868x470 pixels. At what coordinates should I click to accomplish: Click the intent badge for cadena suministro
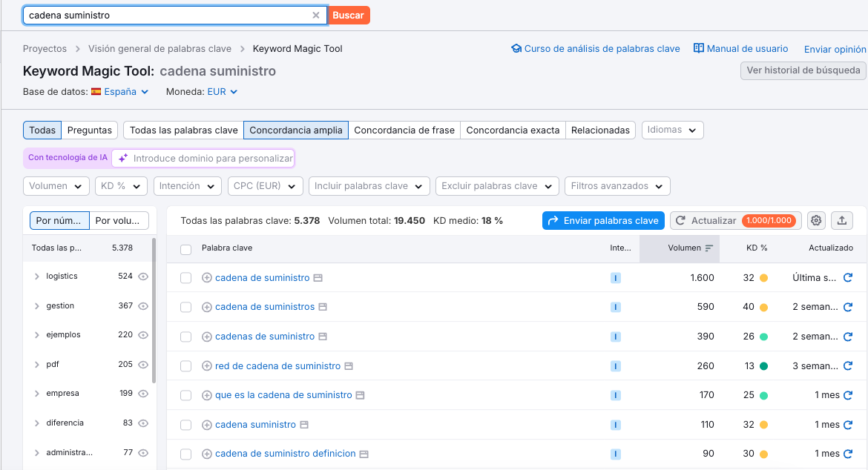coord(615,424)
